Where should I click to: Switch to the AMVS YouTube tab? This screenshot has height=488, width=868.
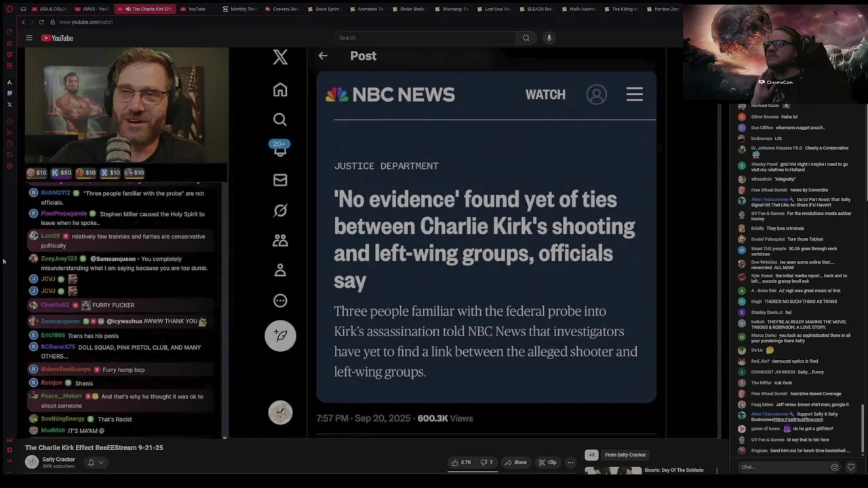(91, 9)
